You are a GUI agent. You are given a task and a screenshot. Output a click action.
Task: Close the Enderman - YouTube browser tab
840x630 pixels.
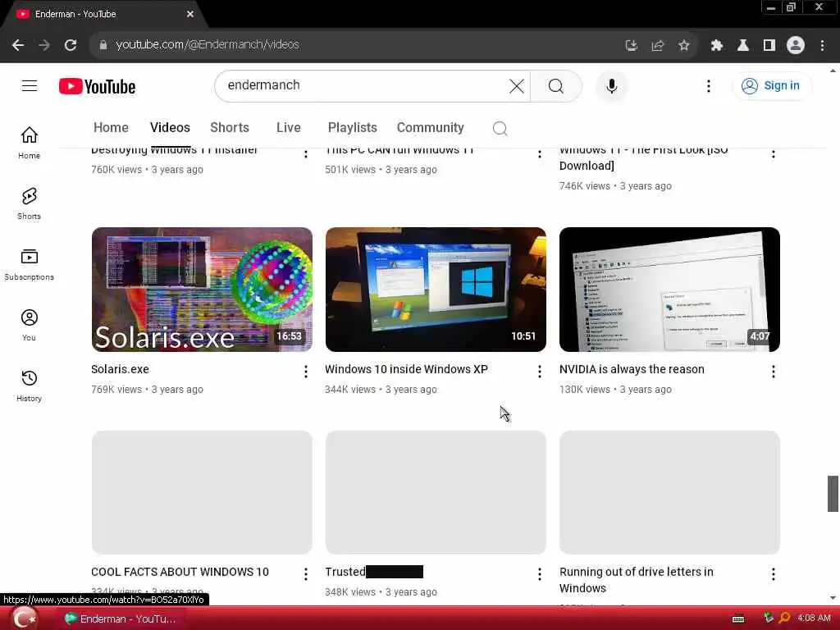[190, 15]
